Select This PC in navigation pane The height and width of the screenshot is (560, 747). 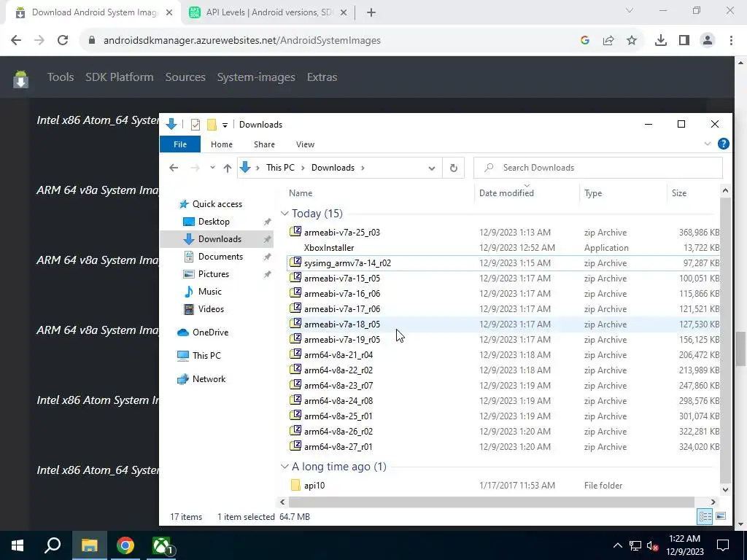206,356
